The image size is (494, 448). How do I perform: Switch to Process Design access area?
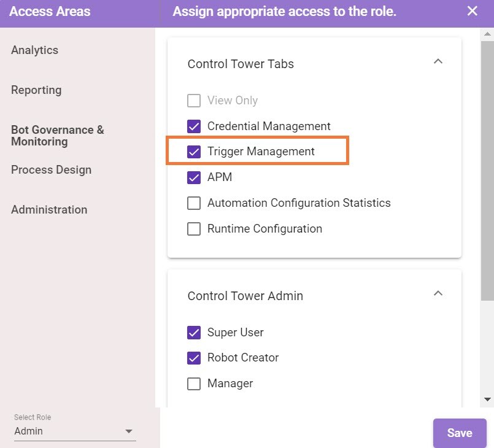point(51,170)
